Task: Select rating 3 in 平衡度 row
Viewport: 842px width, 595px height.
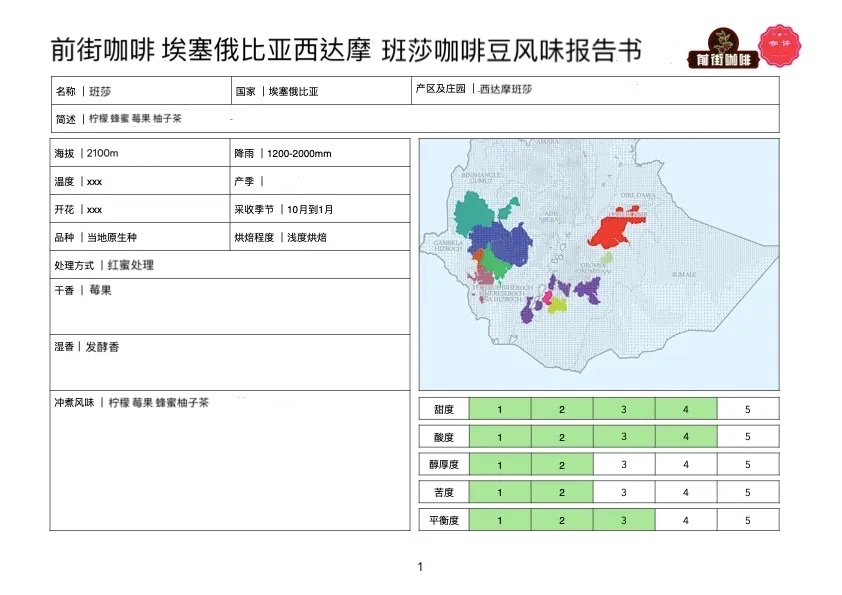Action: click(x=624, y=520)
